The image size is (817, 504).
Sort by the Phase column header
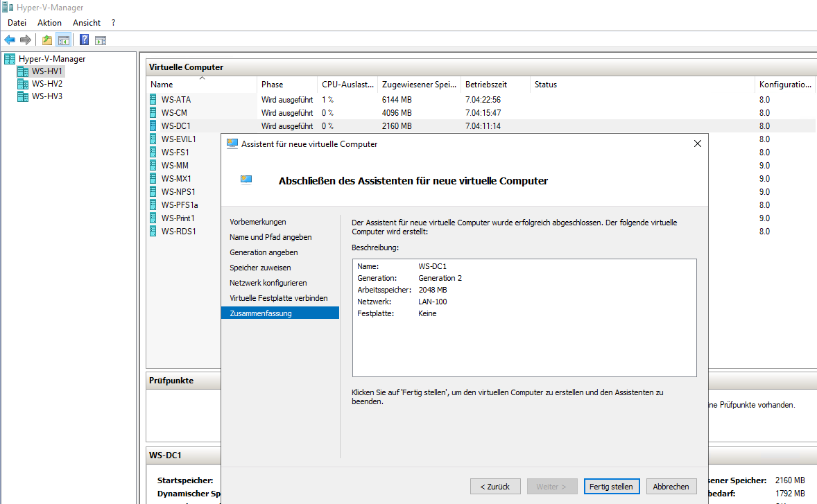pyautogui.click(x=287, y=85)
